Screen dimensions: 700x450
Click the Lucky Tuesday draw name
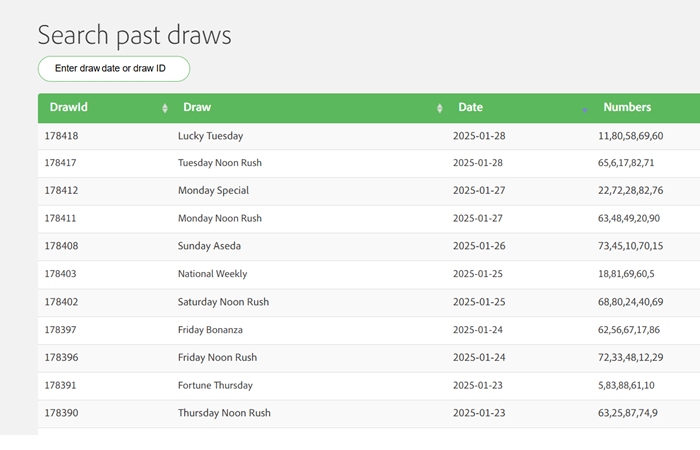point(210,135)
